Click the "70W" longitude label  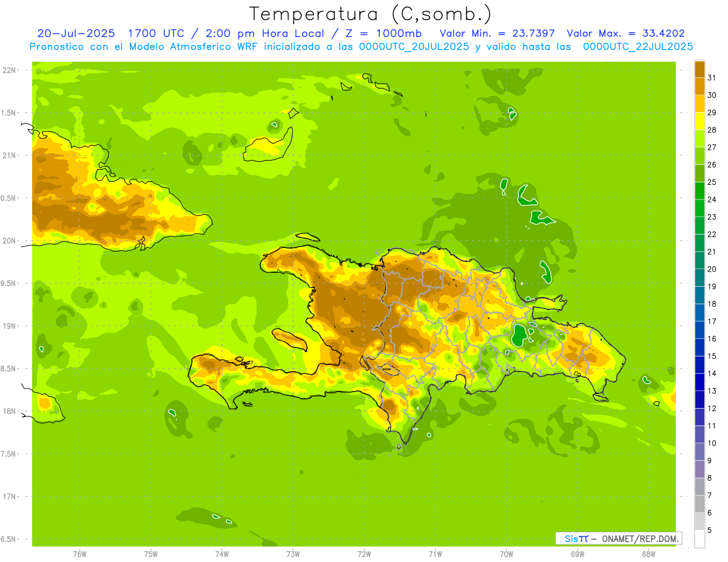coord(507,554)
